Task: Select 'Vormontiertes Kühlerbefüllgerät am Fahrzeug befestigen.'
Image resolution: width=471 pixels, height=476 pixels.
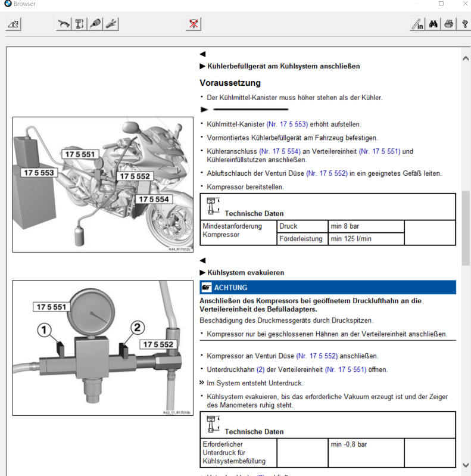Action: 292,138
